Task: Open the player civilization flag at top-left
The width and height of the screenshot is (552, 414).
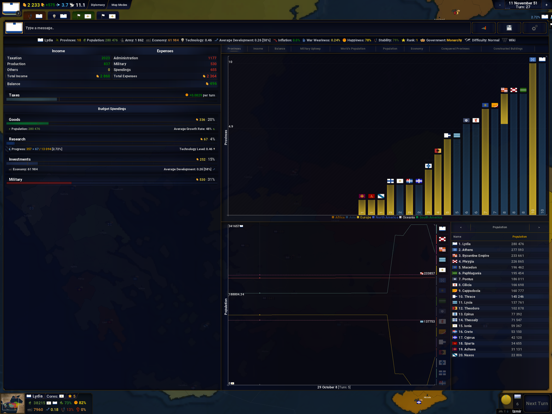Action: point(11,8)
